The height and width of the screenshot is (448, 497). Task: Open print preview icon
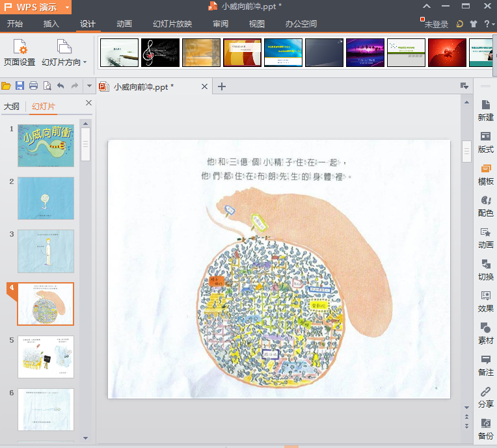point(47,86)
